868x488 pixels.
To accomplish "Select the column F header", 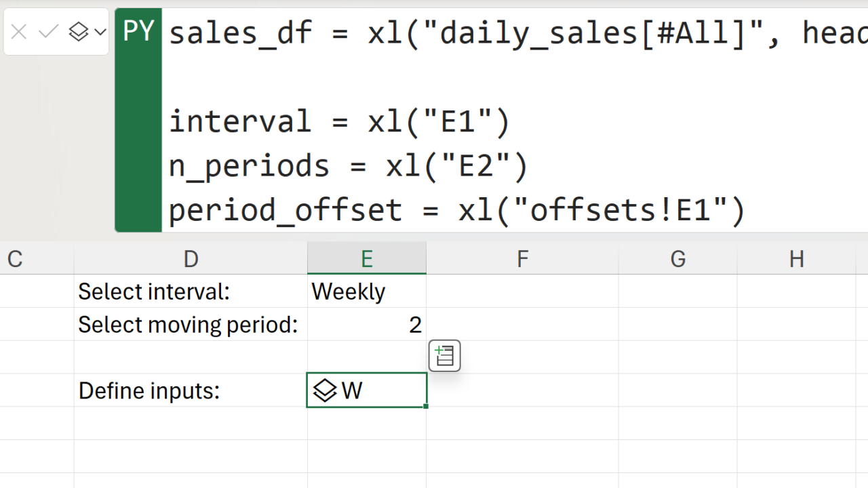I will coord(522,259).
